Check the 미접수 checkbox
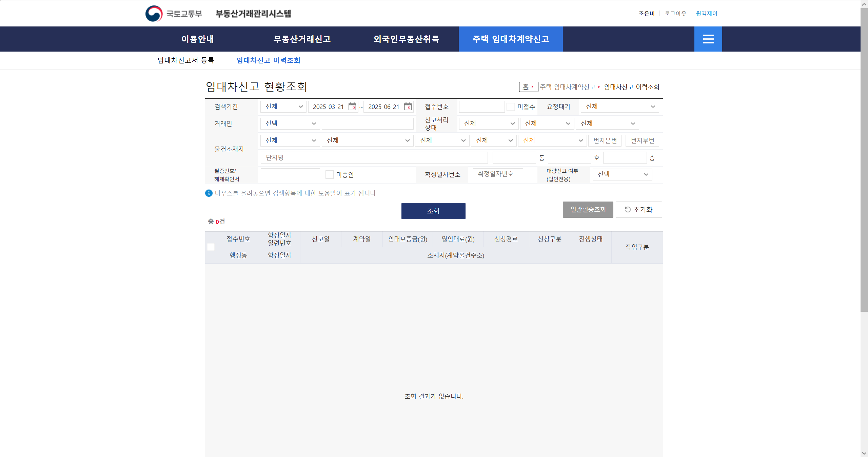 pyautogui.click(x=511, y=107)
